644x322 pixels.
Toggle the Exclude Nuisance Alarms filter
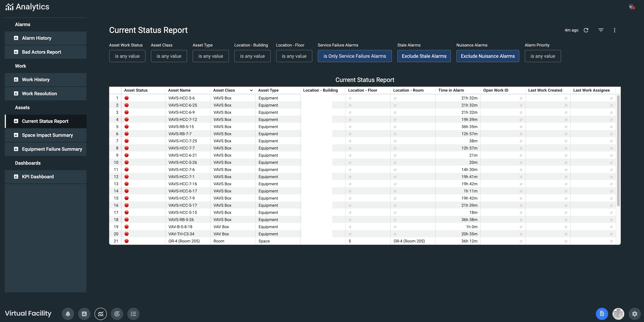tap(487, 56)
